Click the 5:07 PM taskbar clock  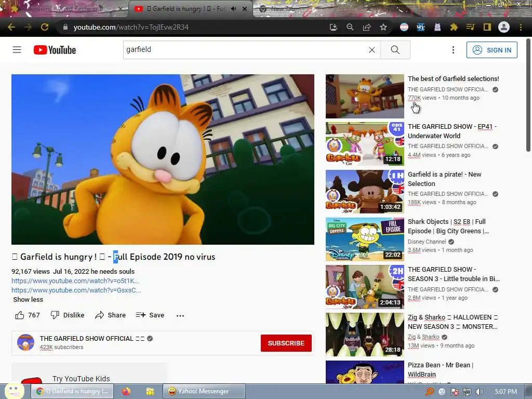[x=506, y=392]
